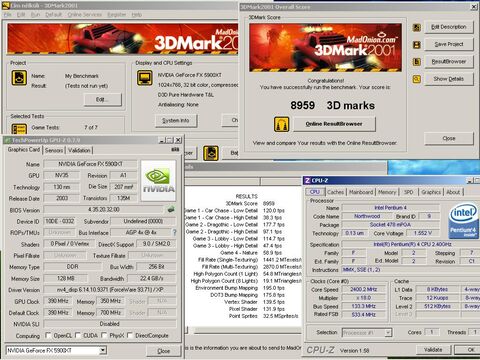
Task: Click the yellow icon next to Batch button
Action: coord(211,153)
